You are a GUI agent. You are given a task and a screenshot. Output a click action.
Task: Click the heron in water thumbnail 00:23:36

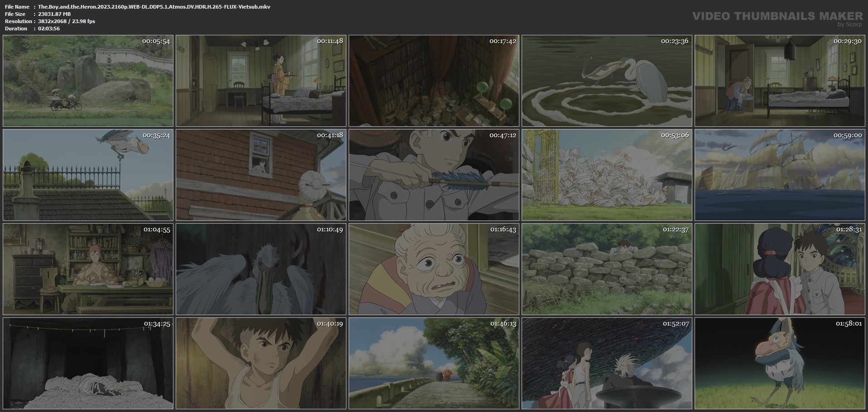coord(607,81)
